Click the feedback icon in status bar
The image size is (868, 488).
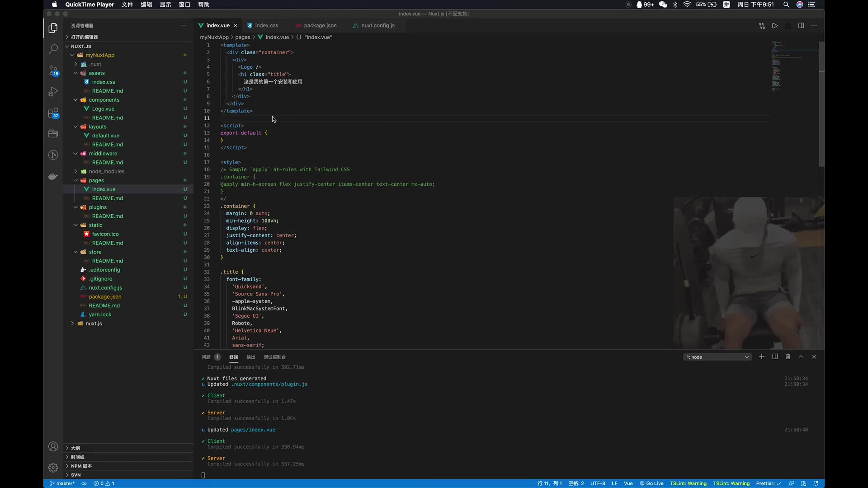pos(791,483)
